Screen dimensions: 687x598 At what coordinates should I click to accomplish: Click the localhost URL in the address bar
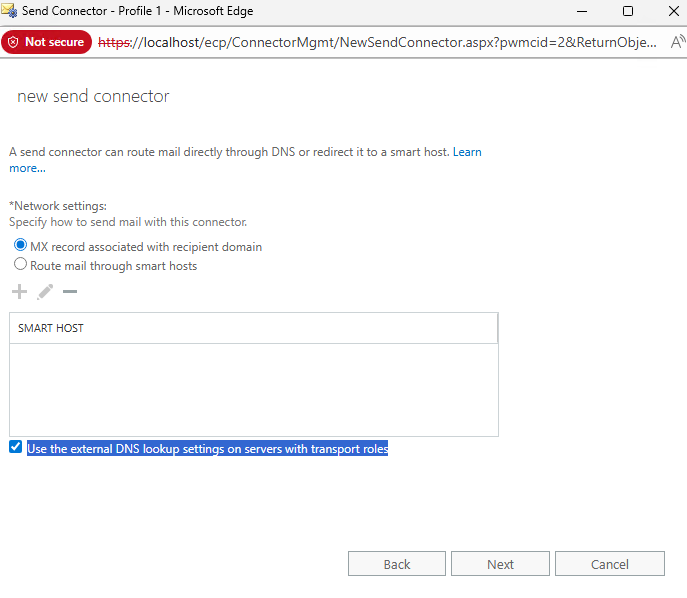point(380,43)
